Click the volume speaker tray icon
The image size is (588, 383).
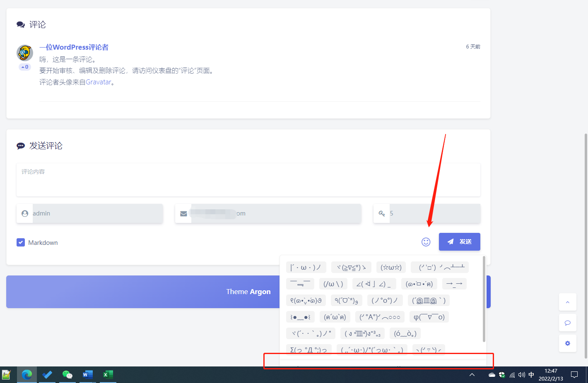[522, 375]
